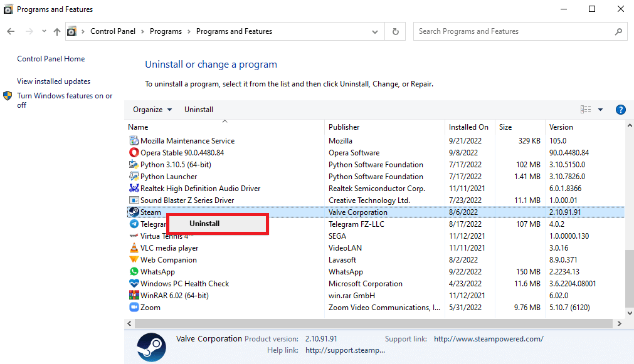Expand the address bar history dropdown
Image resolution: width=634 pixels, height=364 pixels.
click(374, 31)
